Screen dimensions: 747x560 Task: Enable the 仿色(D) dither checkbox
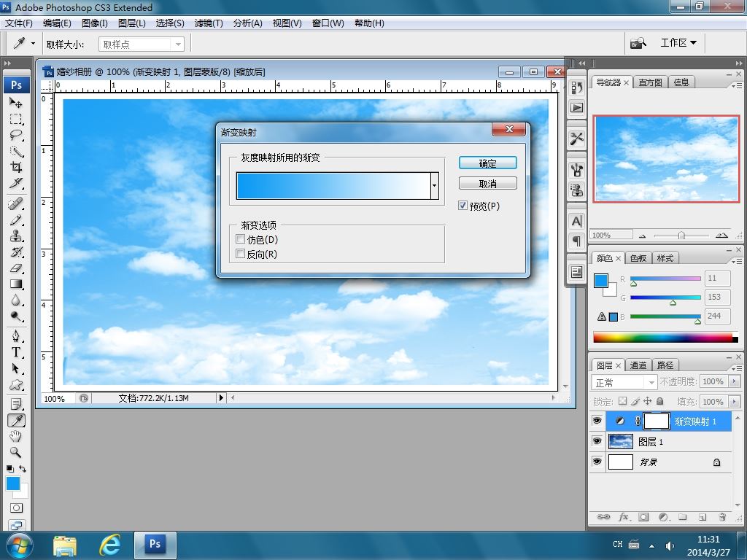click(241, 239)
